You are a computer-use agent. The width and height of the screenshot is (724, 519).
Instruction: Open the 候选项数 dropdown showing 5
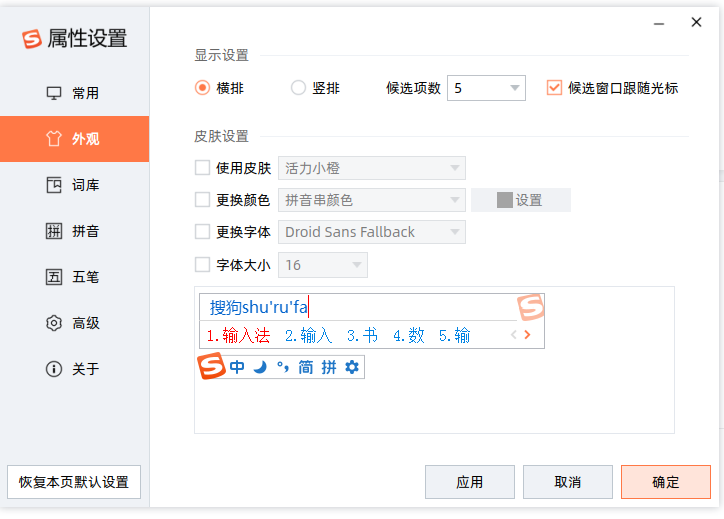pyautogui.click(x=486, y=88)
